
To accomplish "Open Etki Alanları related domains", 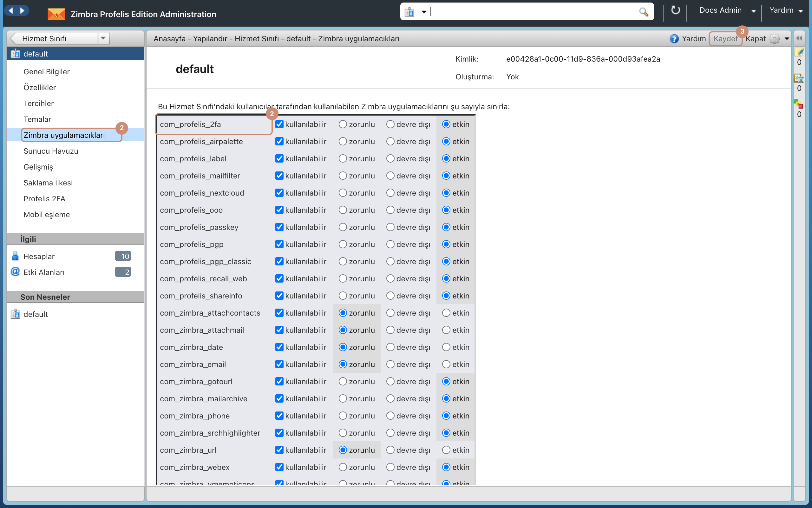I will pyautogui.click(x=44, y=272).
